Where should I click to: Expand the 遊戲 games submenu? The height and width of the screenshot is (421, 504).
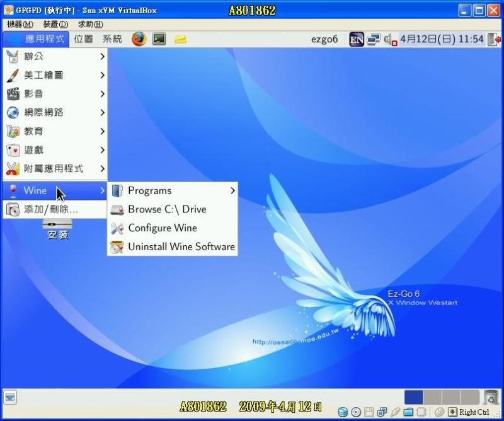[55, 150]
